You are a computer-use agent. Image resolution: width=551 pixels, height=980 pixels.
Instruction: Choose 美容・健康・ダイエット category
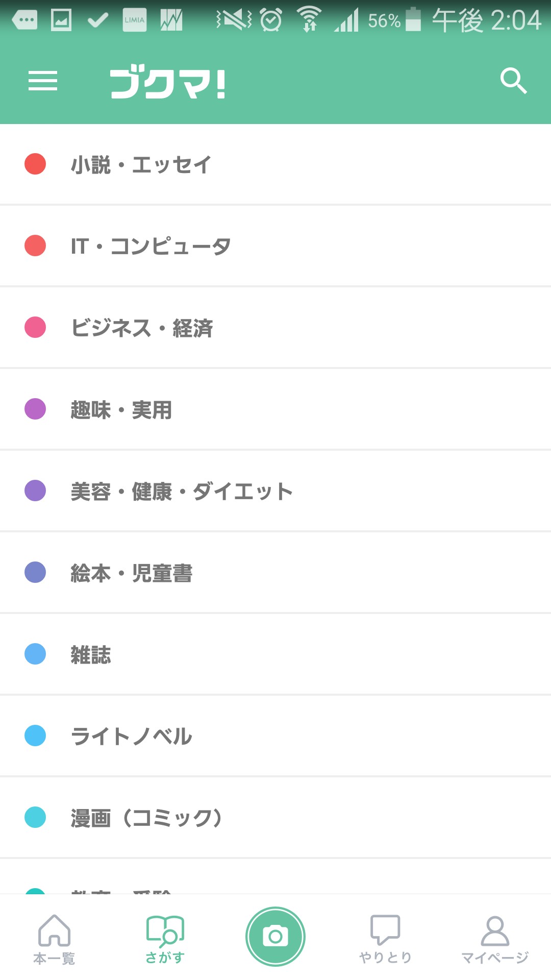182,491
